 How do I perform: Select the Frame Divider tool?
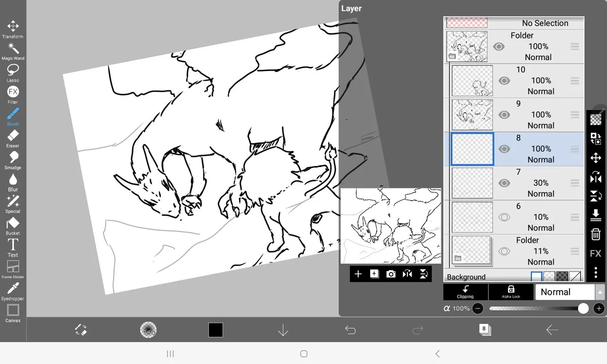click(13, 270)
